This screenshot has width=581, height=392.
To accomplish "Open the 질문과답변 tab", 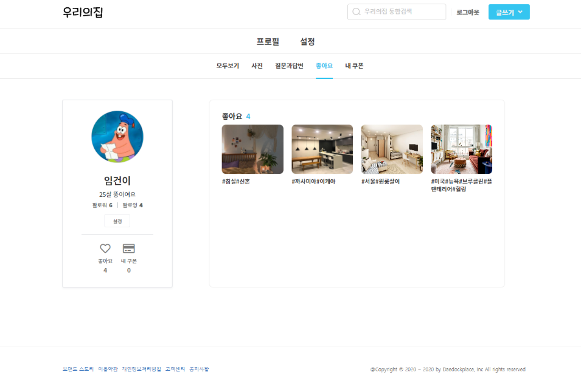I will point(289,66).
